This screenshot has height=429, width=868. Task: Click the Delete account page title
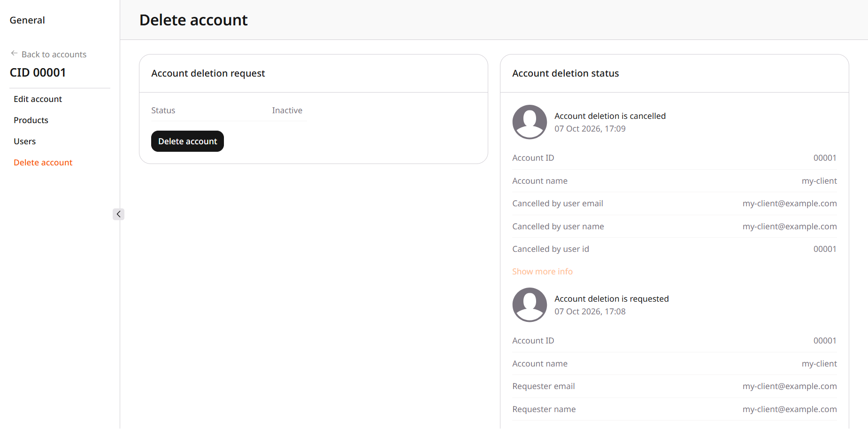pyautogui.click(x=193, y=20)
